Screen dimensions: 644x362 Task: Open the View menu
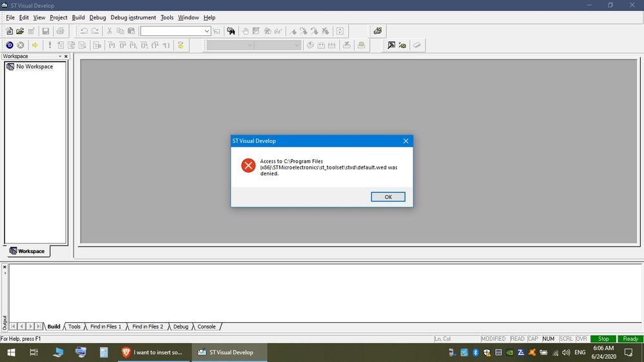pyautogui.click(x=39, y=17)
